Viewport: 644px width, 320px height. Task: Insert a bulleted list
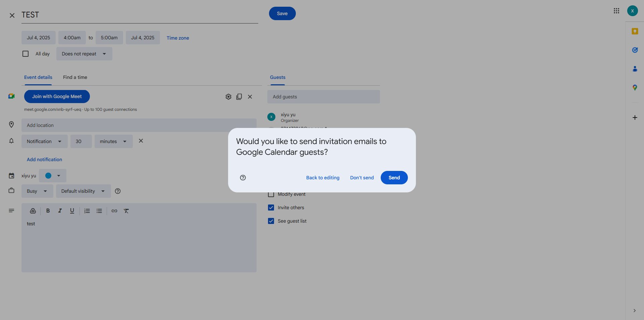99,211
